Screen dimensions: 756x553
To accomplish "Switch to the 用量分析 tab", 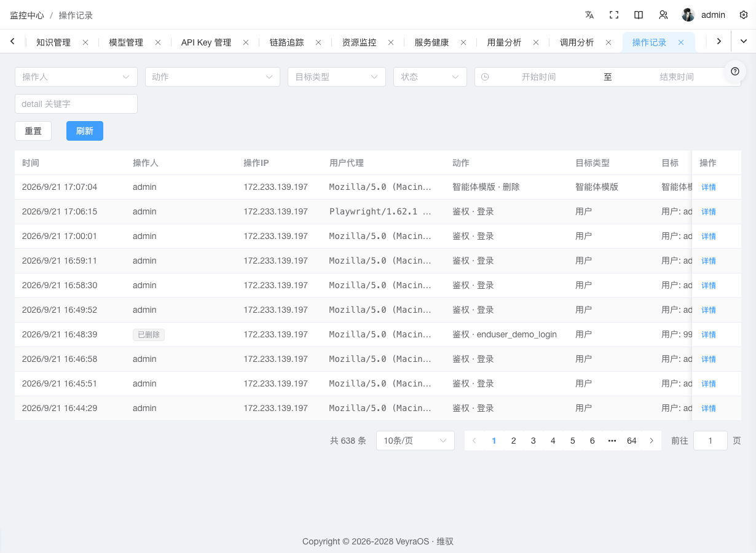I will pos(504,42).
